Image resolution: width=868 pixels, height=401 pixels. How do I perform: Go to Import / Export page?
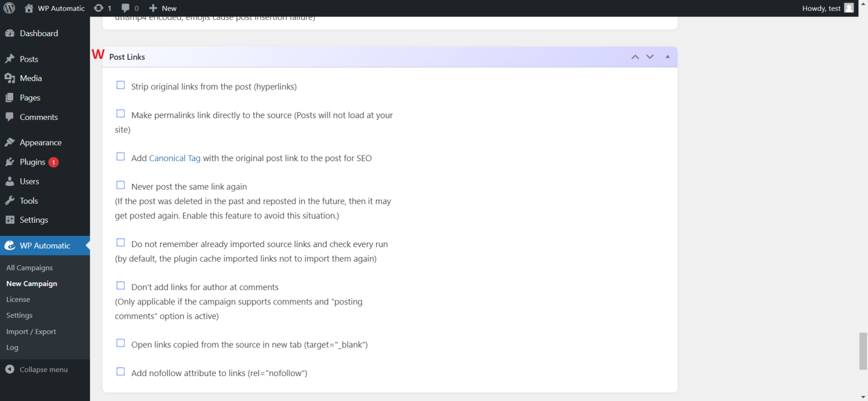pyautogui.click(x=31, y=331)
